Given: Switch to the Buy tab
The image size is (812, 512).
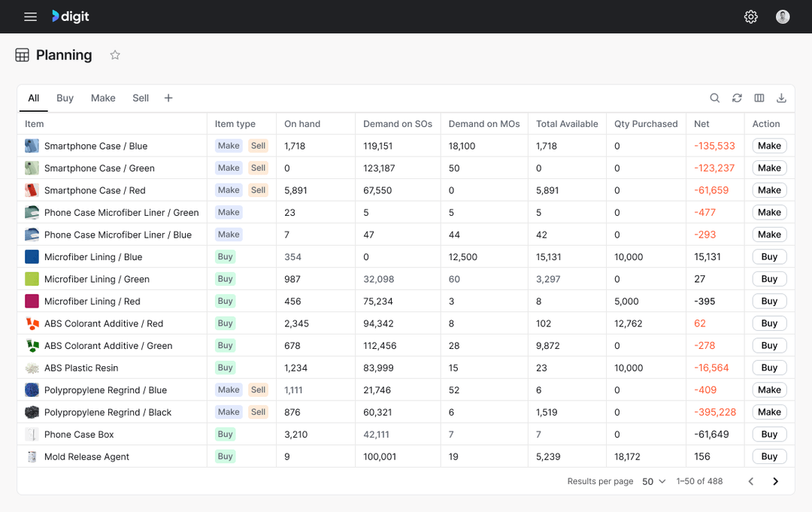Looking at the screenshot, I should pos(65,98).
